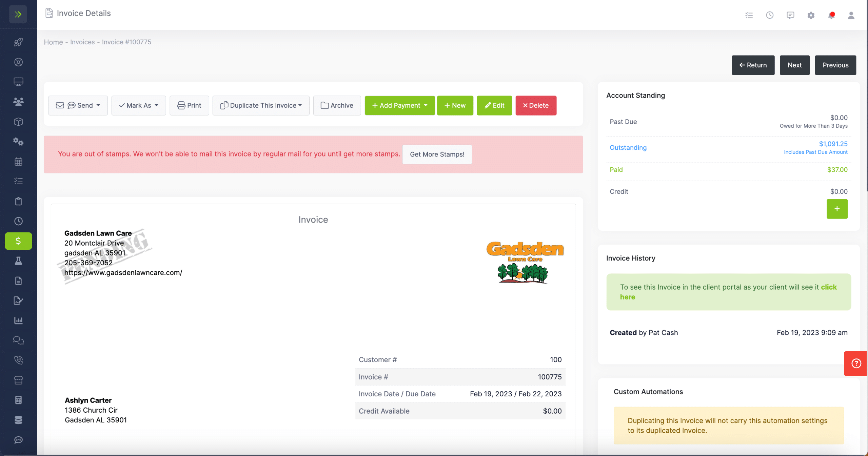Expand the Mark As dropdown
The height and width of the screenshot is (456, 868).
139,105
